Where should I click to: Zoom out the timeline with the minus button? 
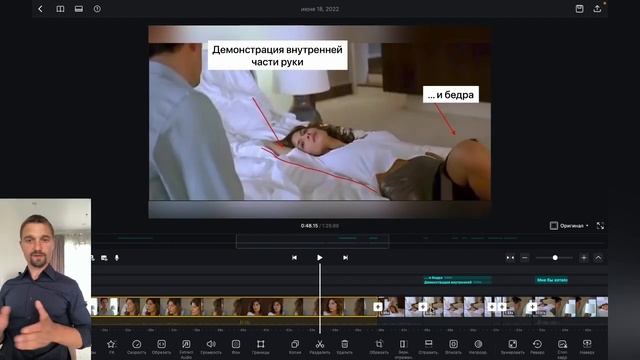525,258
